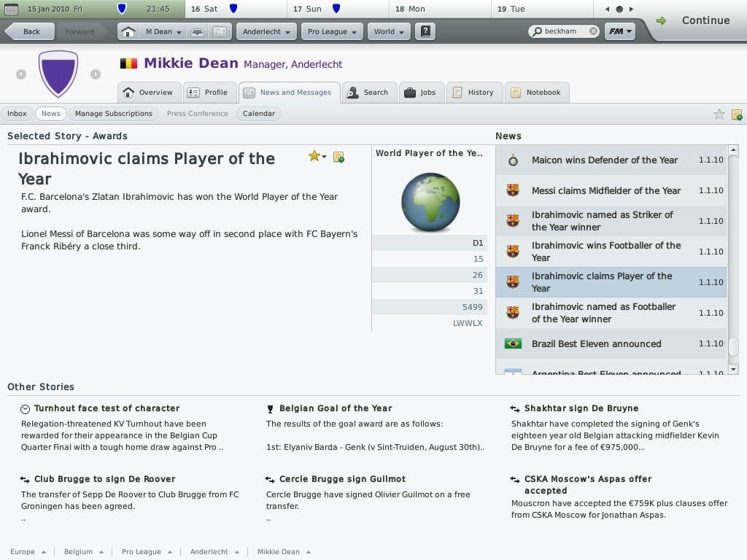Click the Anderlecht club shield badge
The image size is (747, 560).
(58, 73)
